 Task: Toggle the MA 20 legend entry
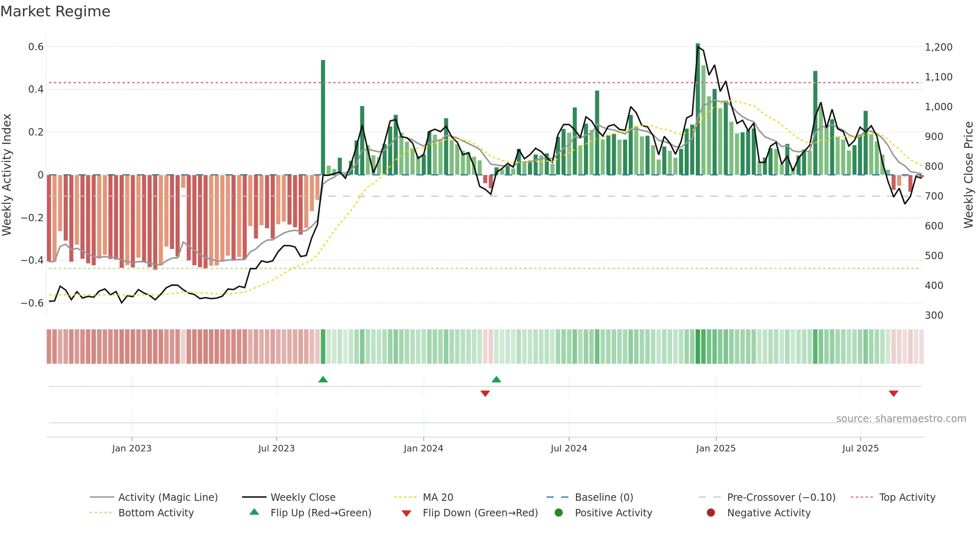pos(423,497)
